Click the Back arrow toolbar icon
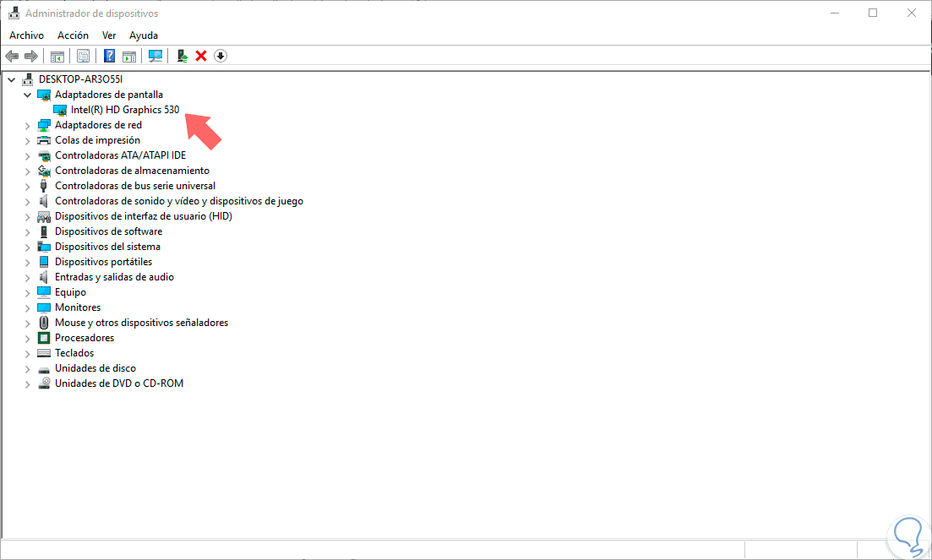 [12, 56]
